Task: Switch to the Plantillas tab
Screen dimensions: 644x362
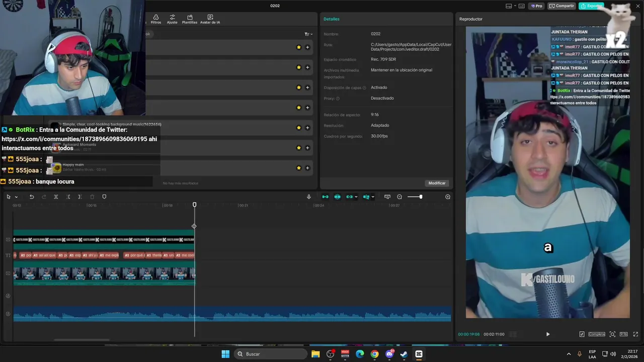Action: [190, 19]
